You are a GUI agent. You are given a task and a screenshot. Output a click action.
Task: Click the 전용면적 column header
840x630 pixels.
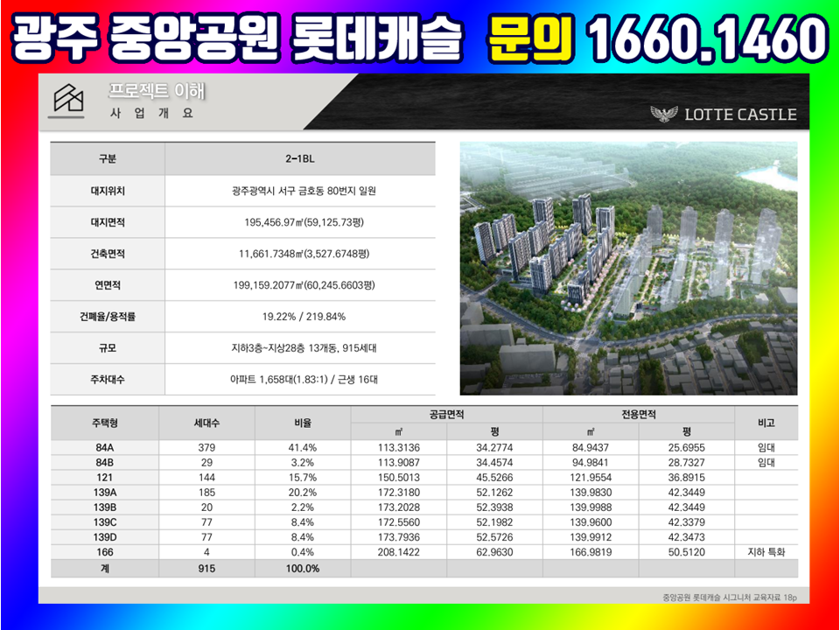639,415
